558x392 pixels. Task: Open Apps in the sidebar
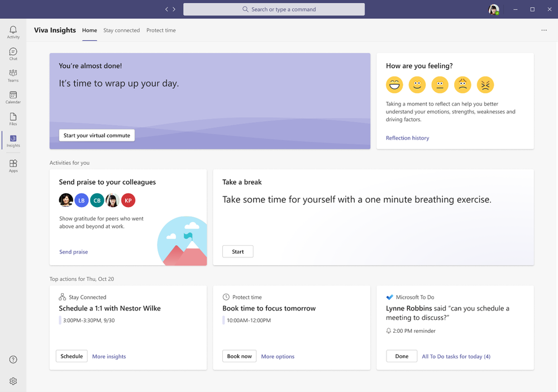[13, 166]
